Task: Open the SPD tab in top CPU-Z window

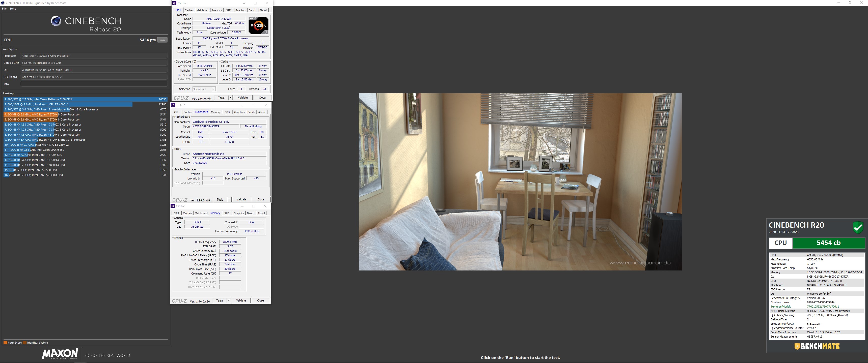Action: 228,10
